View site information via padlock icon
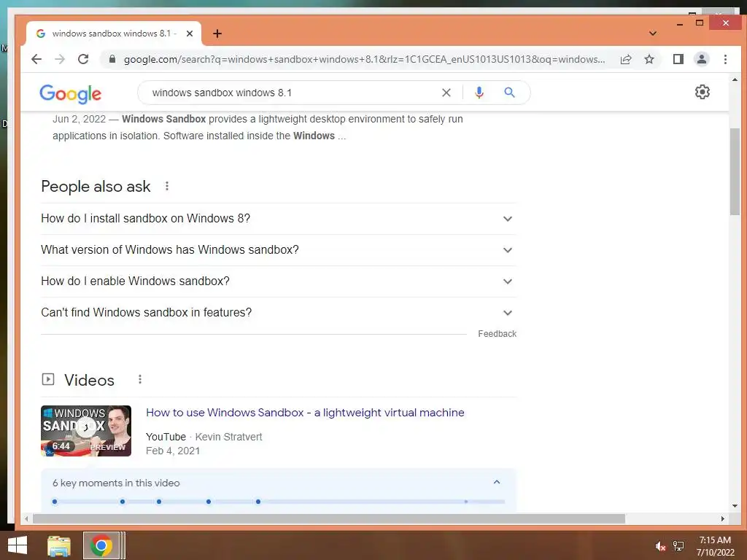The image size is (747, 560). coord(112,59)
